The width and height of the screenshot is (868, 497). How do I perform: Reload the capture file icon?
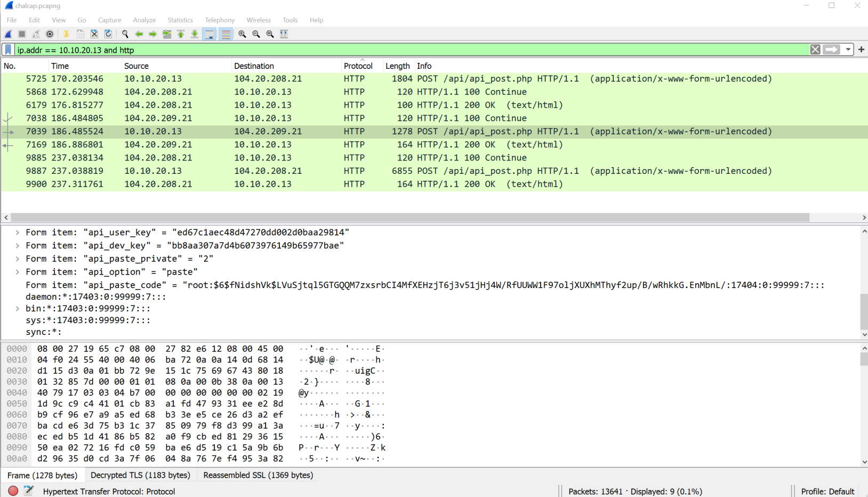108,34
